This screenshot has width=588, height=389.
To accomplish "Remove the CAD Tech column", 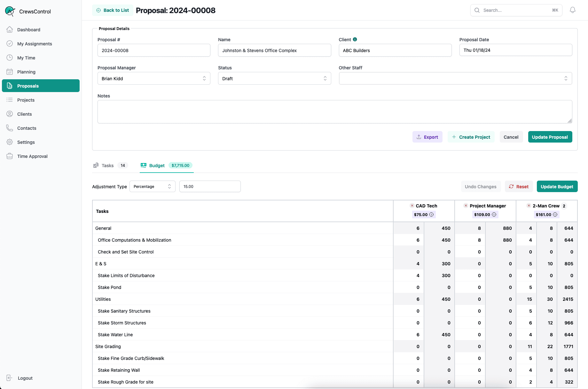I will (x=412, y=206).
